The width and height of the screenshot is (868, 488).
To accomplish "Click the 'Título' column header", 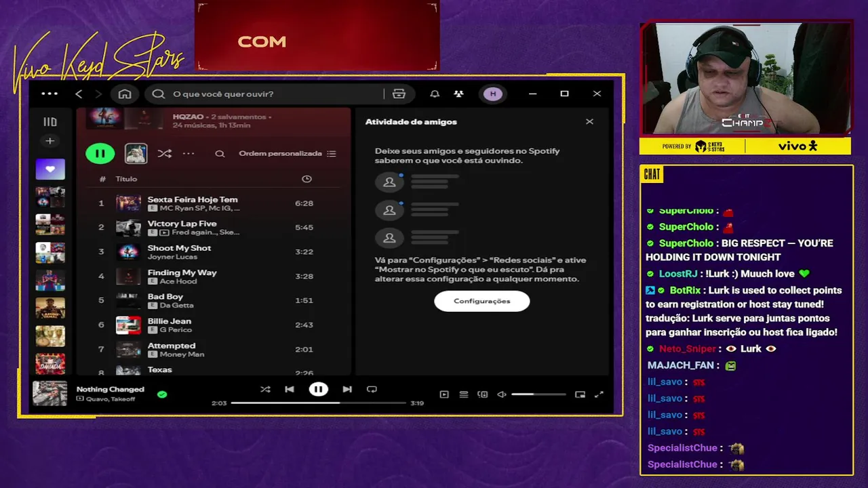I will [126, 179].
